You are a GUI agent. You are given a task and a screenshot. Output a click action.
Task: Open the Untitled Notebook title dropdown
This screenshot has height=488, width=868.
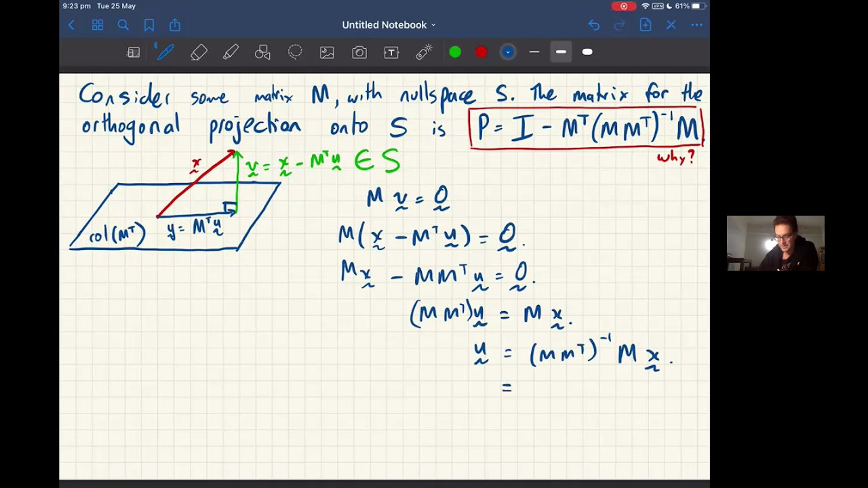[389, 25]
